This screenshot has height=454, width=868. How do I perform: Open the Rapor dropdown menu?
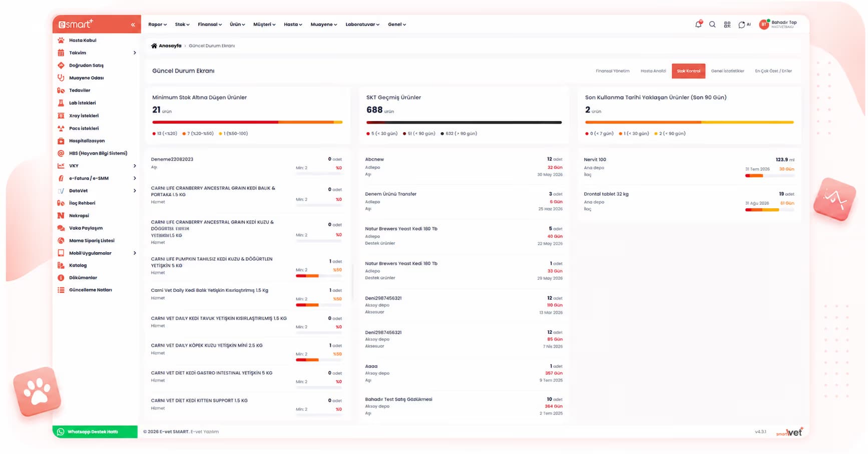click(157, 24)
